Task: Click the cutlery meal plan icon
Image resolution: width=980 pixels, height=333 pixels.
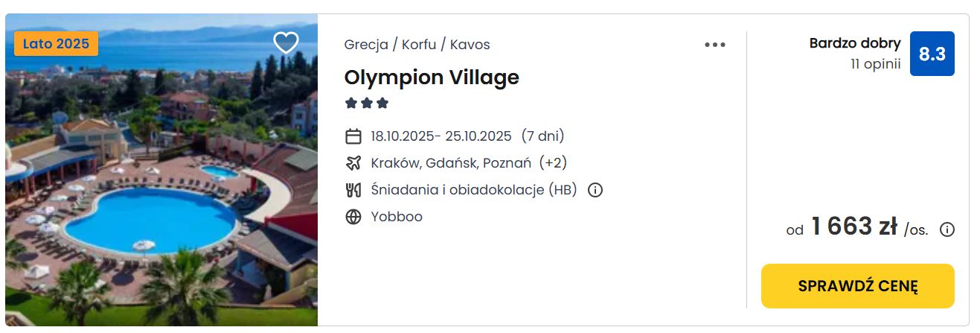Action: click(x=353, y=190)
